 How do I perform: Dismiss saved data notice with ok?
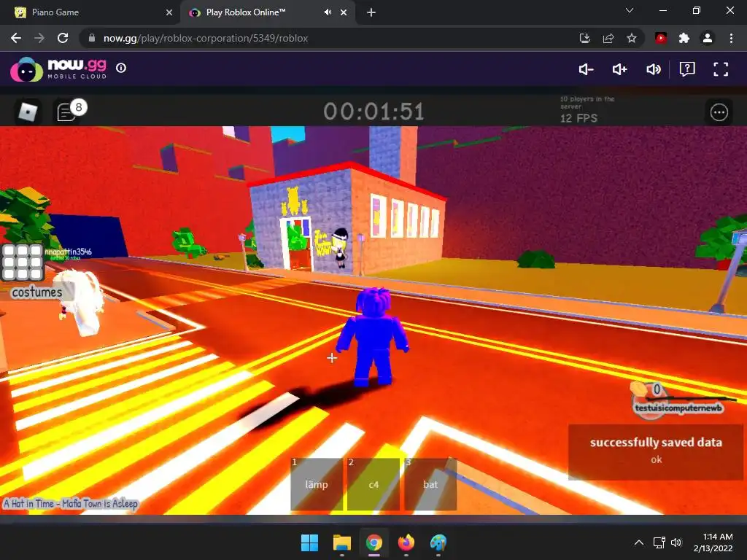(x=656, y=459)
